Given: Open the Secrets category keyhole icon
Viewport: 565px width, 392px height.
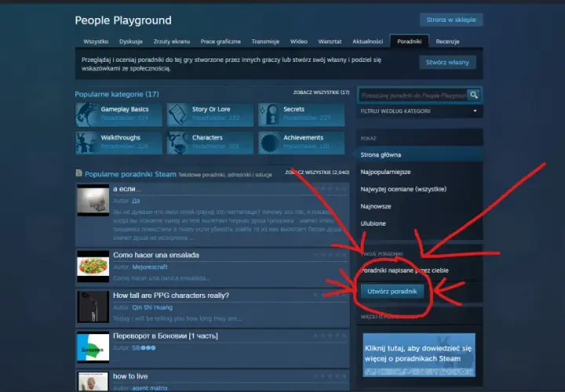Looking at the screenshot, I should coord(269,114).
